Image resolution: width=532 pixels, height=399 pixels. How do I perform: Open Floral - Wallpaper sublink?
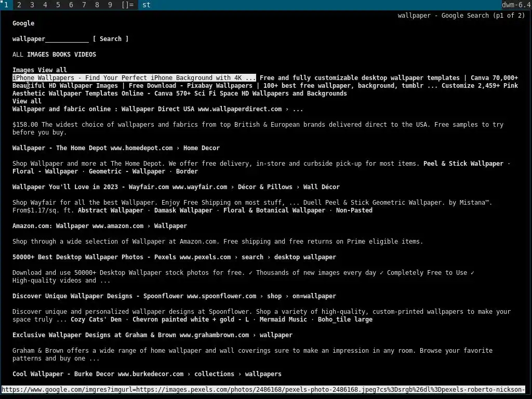click(45, 171)
